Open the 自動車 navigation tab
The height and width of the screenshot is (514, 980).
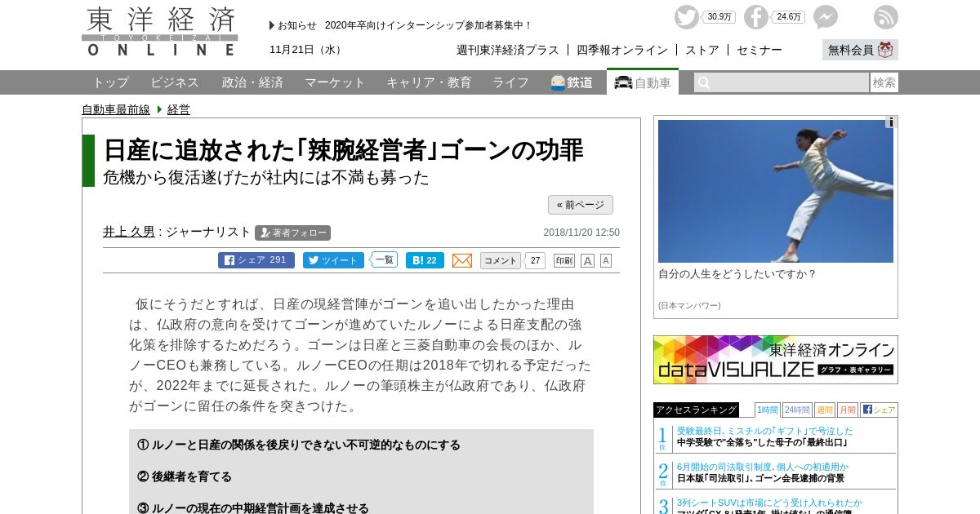tap(643, 82)
